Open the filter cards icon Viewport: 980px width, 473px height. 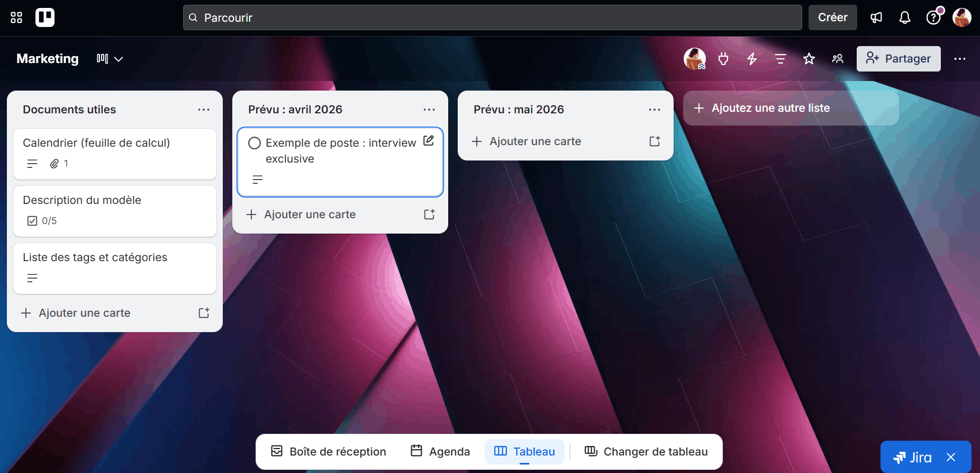click(x=781, y=59)
